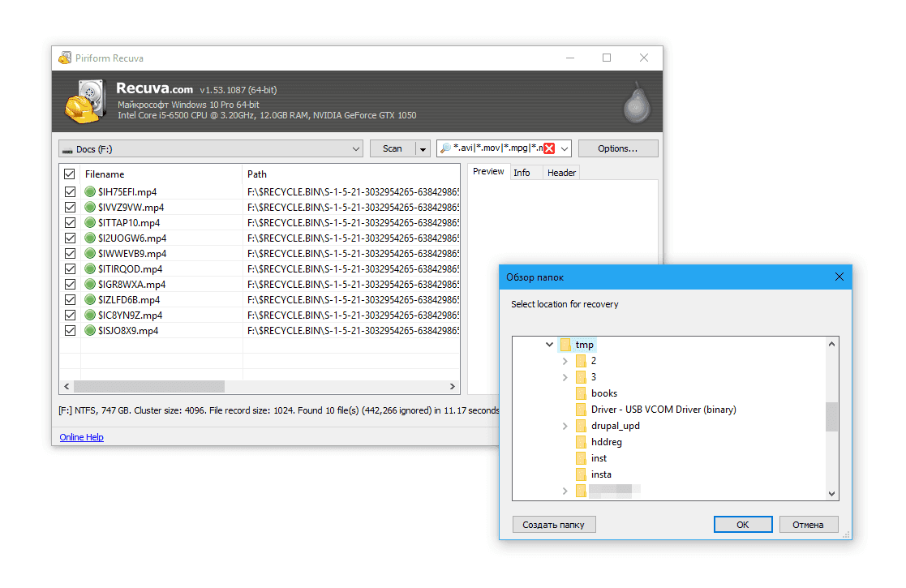Click green status dot of $I2UOGW6.mp4
Image resolution: width=906 pixels, height=588 pixels.
coord(89,238)
